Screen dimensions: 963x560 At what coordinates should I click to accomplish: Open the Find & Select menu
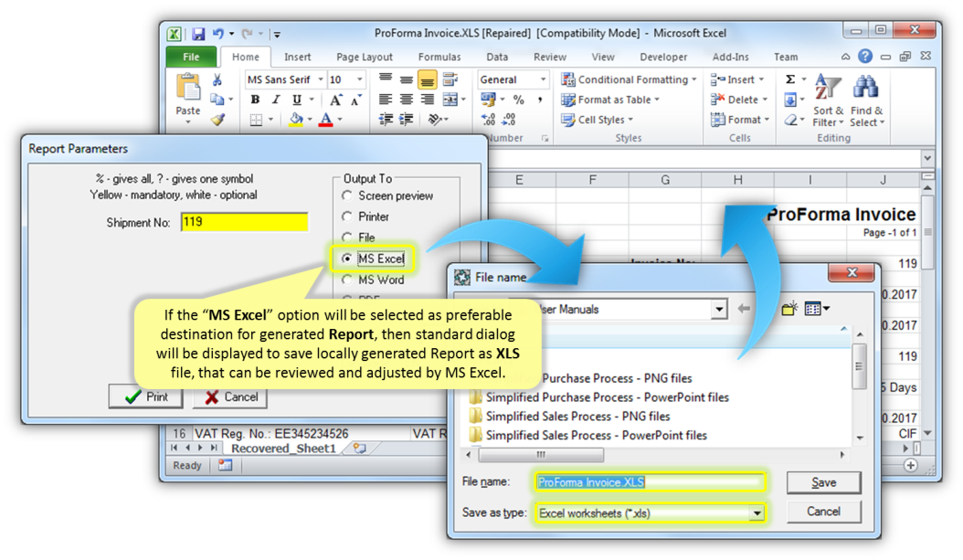(x=866, y=100)
